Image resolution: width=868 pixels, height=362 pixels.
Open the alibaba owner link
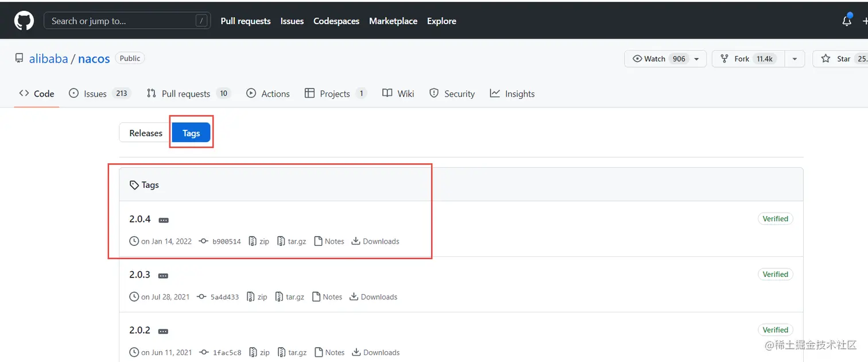coord(49,59)
